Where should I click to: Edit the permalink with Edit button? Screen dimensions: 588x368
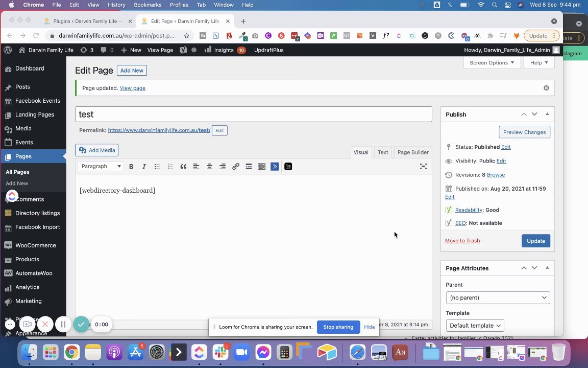219,130
